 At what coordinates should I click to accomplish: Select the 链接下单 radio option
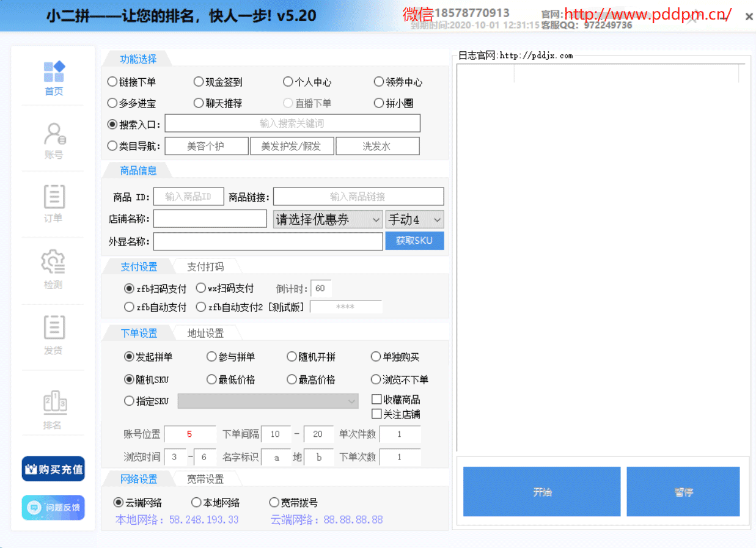[x=112, y=82]
